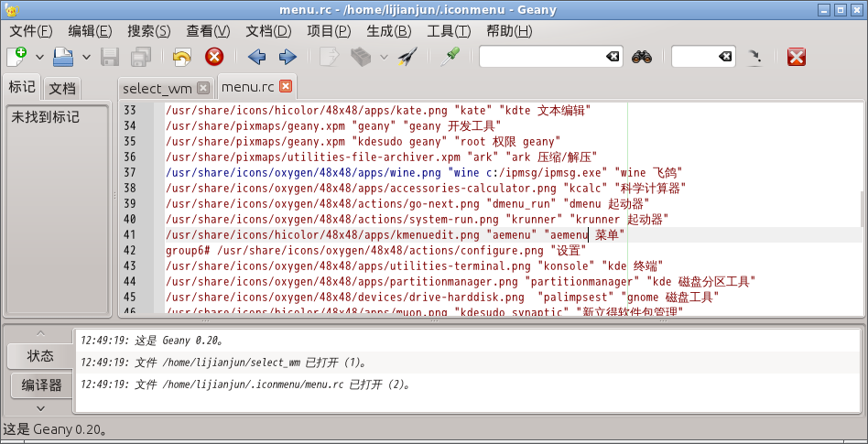Click line number 37 in the margin
The height and width of the screenshot is (444, 868).
pyautogui.click(x=129, y=172)
